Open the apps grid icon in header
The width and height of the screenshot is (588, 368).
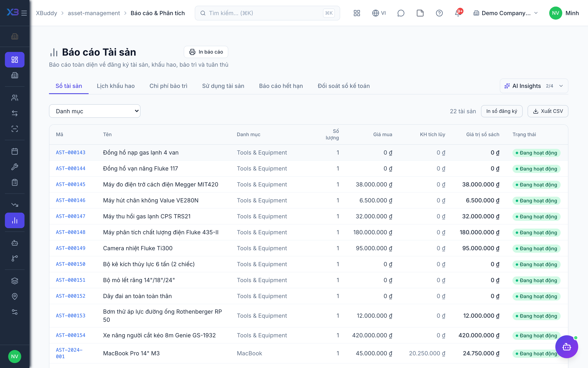click(x=357, y=13)
